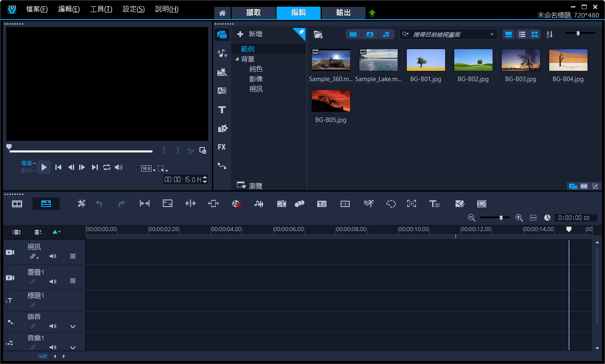Open the Templates library panel icon
Viewport: 605px width, 364px height.
coord(222,72)
